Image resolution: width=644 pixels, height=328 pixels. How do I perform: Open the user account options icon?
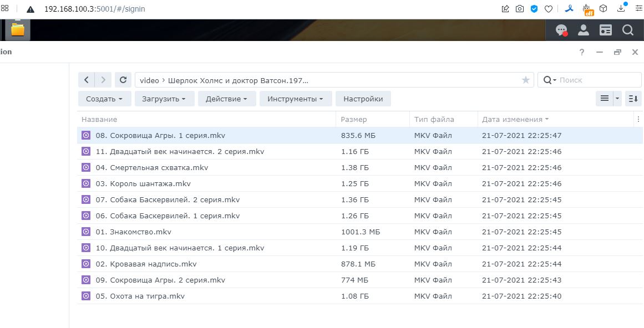pyautogui.click(x=584, y=30)
